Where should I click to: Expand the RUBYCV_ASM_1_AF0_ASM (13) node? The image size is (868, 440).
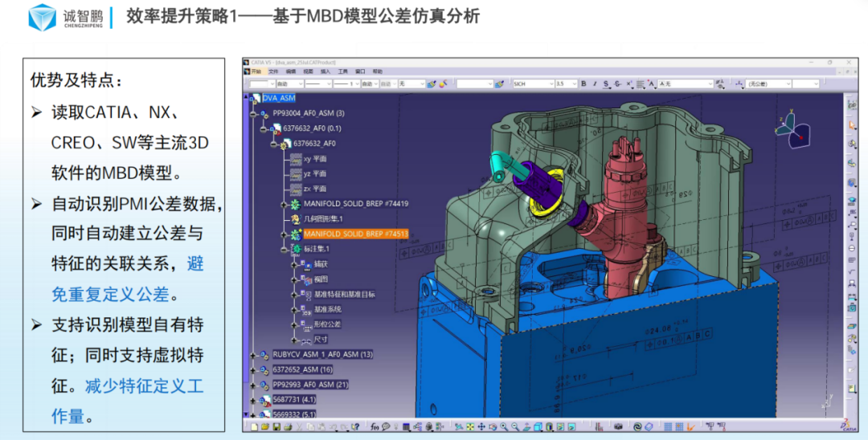click(x=253, y=355)
